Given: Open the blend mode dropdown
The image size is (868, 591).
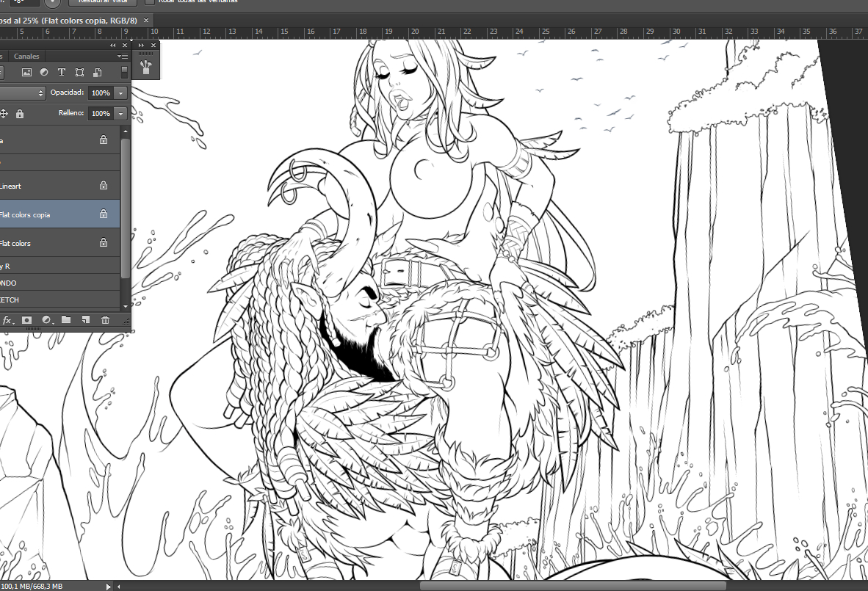Looking at the screenshot, I should [x=22, y=93].
